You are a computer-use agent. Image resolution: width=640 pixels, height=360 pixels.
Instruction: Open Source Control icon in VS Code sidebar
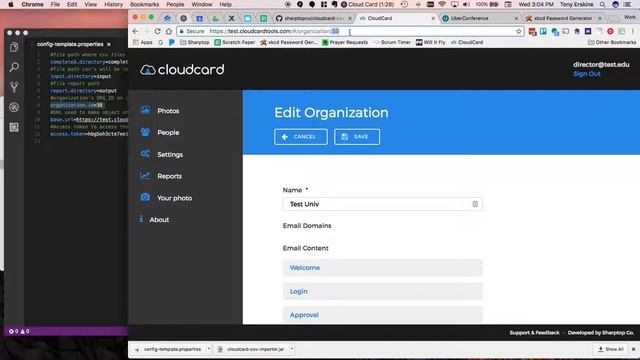point(14,87)
